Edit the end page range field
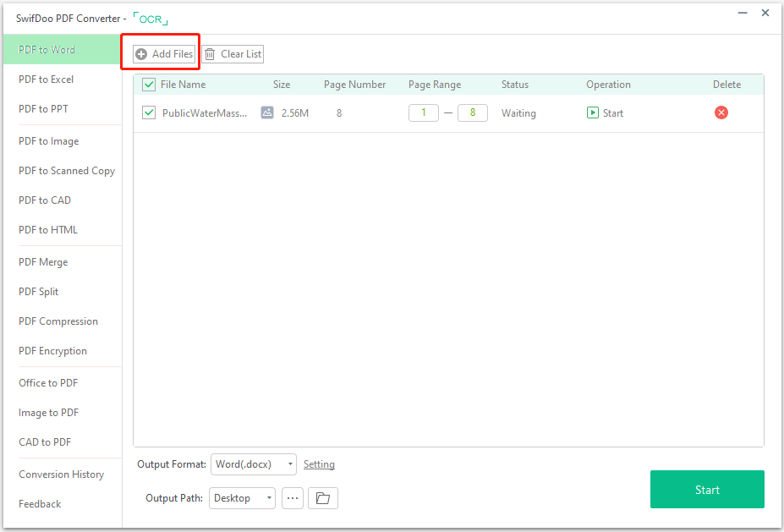 tap(473, 112)
